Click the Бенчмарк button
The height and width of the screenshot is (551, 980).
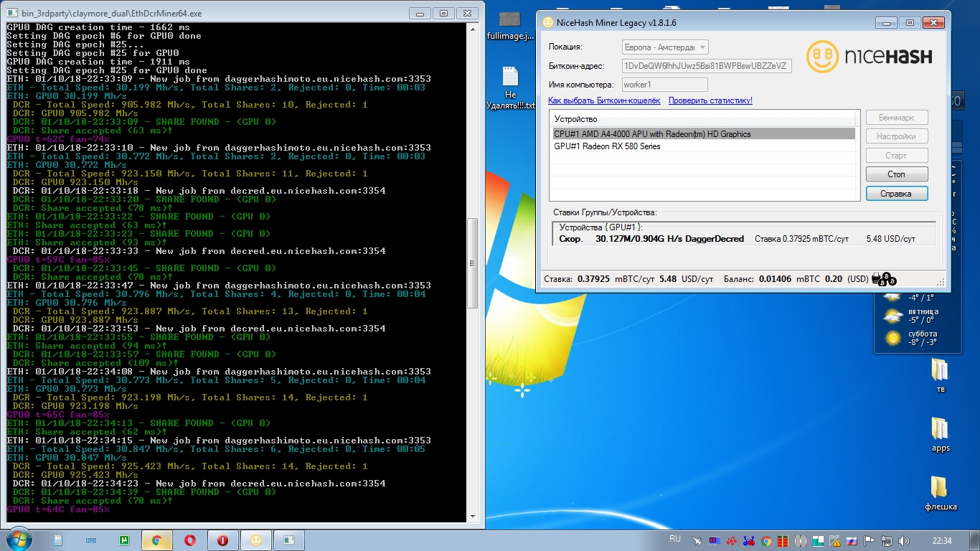tap(897, 118)
